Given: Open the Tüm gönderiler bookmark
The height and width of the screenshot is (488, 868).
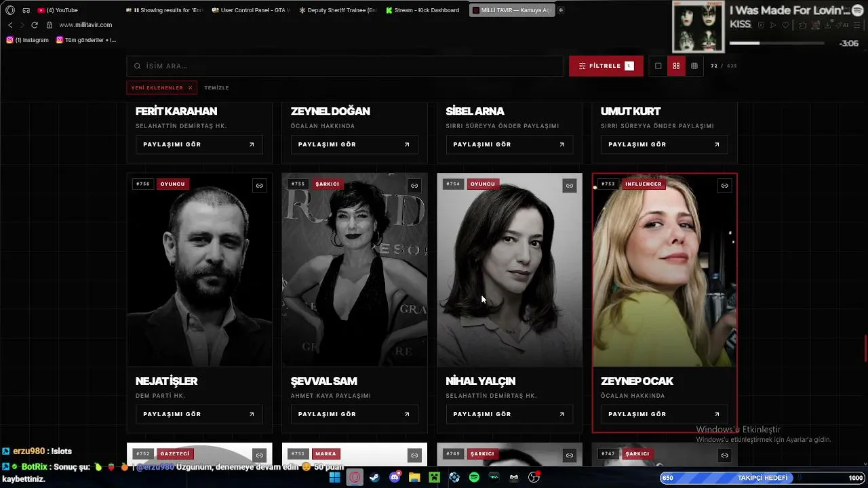Looking at the screenshot, I should [86, 40].
